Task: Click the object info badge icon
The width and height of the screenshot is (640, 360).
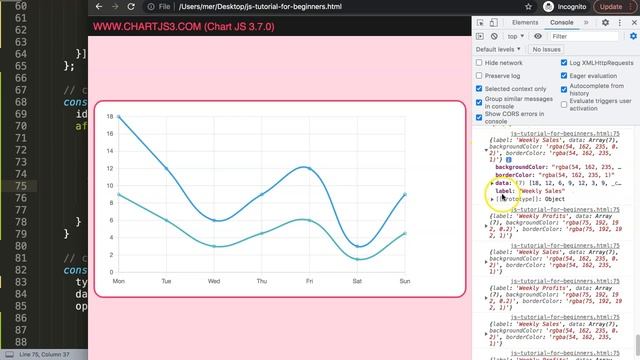Action: [509, 160]
